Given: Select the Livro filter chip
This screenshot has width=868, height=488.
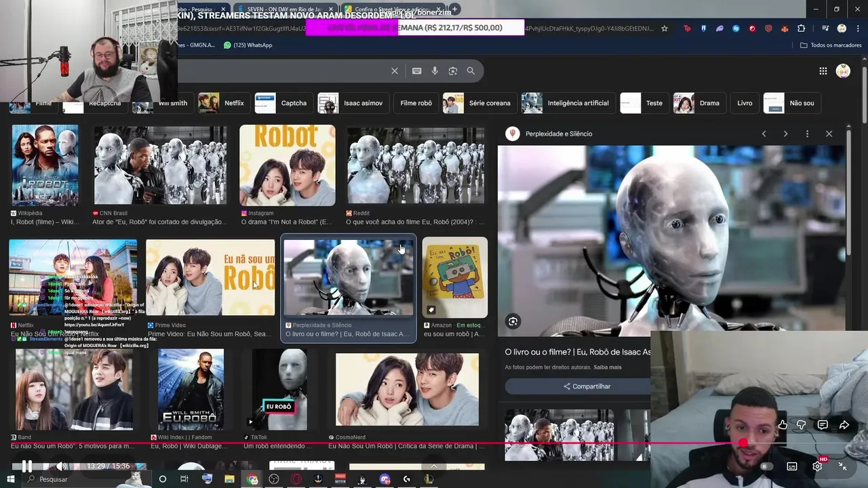Looking at the screenshot, I should point(745,103).
